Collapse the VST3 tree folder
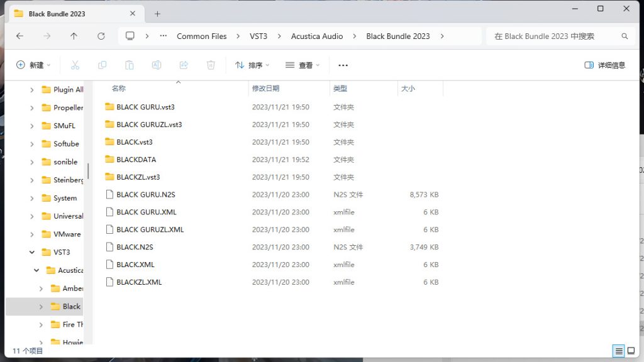The image size is (644, 362). point(32,252)
